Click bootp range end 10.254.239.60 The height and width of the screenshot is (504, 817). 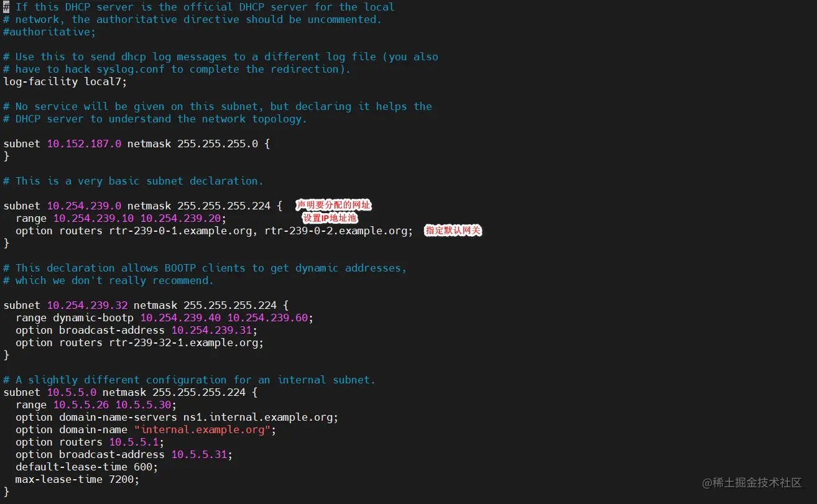[267, 318]
